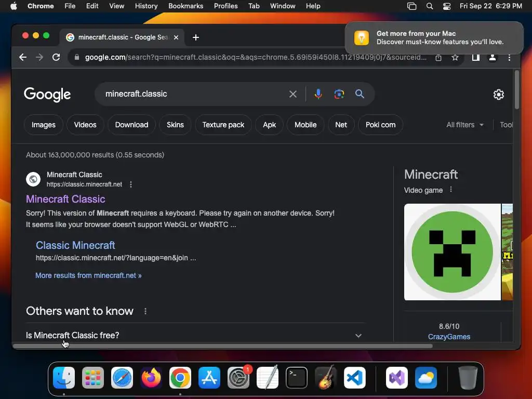532x399 pixels.
Task: Open the Bookmarks menu
Action: pos(186,6)
